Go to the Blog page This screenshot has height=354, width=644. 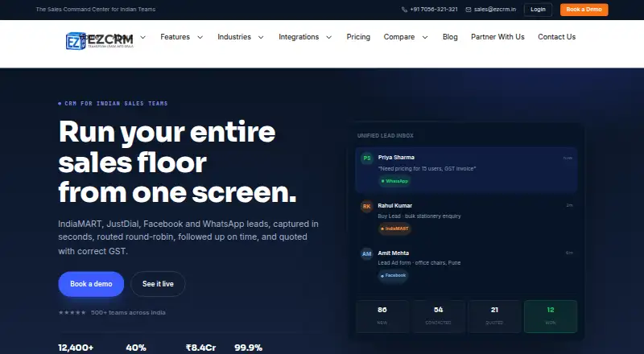pos(450,37)
